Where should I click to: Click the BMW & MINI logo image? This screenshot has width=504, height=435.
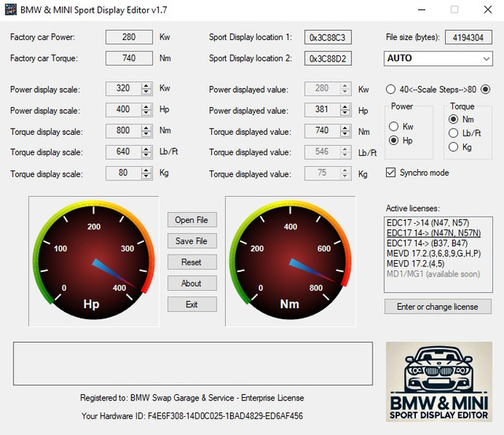(x=439, y=381)
